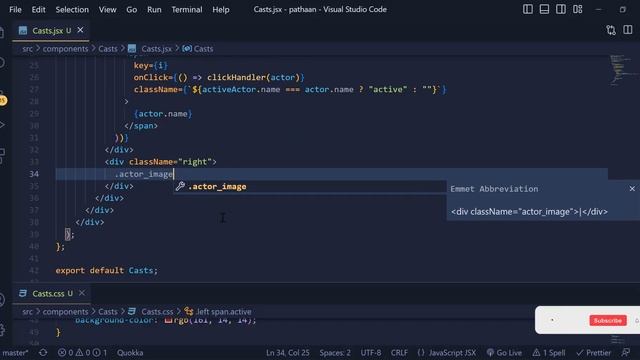Open the Selection menu
Viewport: 640px width, 360px height.
pyautogui.click(x=72, y=9)
